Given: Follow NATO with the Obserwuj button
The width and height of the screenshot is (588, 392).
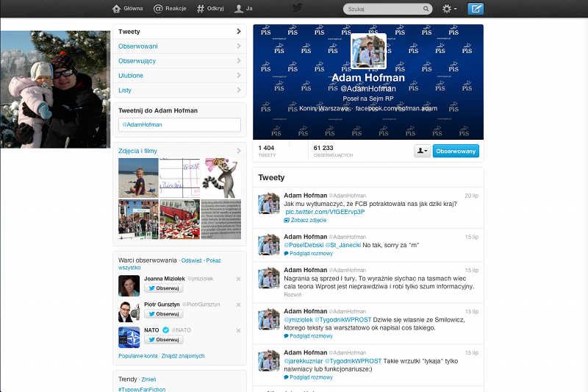Looking at the screenshot, I should coord(163,340).
